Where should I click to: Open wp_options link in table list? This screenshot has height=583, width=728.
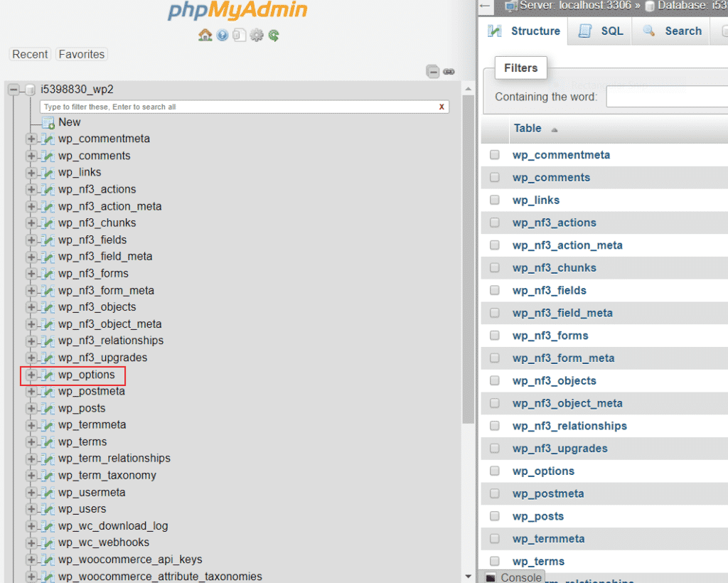point(543,471)
